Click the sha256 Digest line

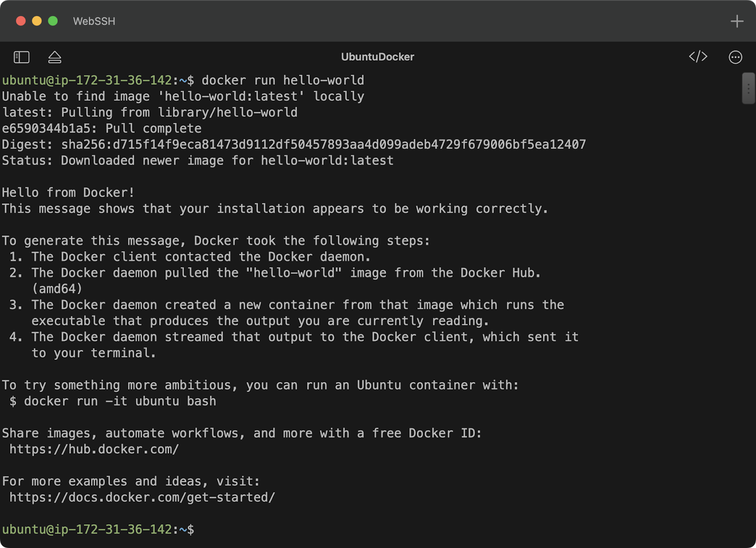click(294, 145)
